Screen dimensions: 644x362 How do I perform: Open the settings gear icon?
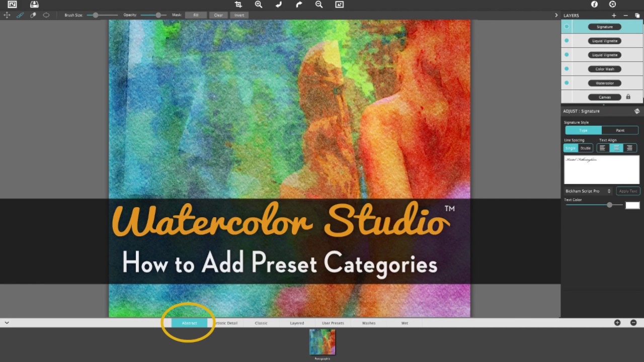click(612, 4)
